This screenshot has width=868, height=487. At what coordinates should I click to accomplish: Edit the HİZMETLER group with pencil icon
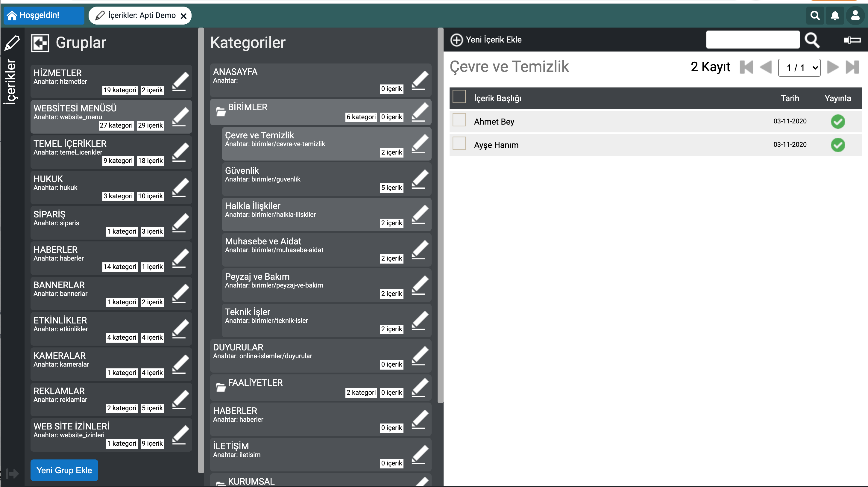180,81
